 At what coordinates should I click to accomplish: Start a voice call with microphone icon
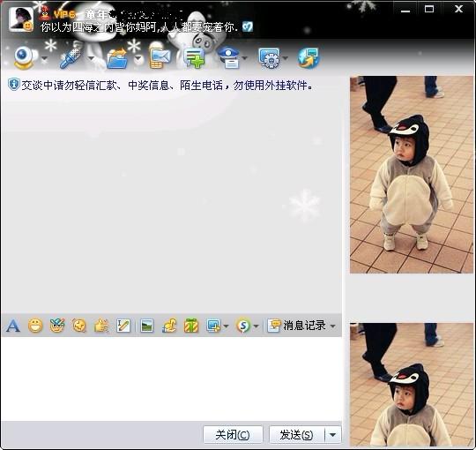pyautogui.click(x=71, y=57)
